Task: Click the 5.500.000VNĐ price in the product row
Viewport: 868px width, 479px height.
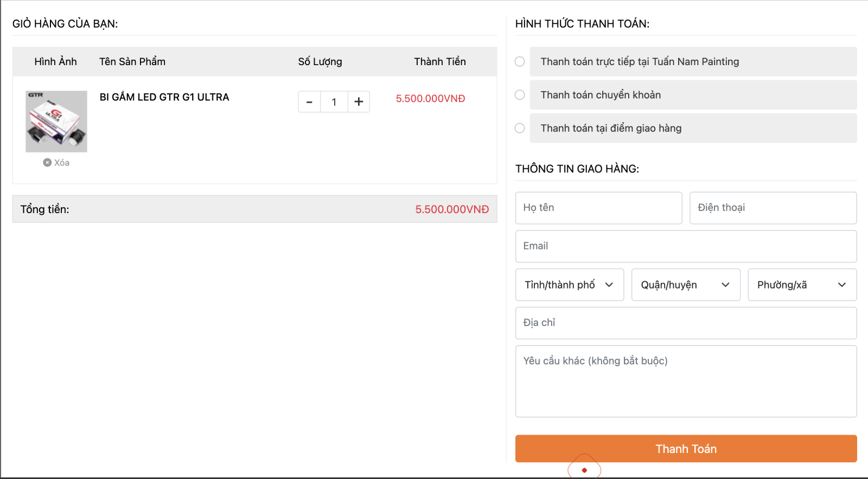Action: 430,99
